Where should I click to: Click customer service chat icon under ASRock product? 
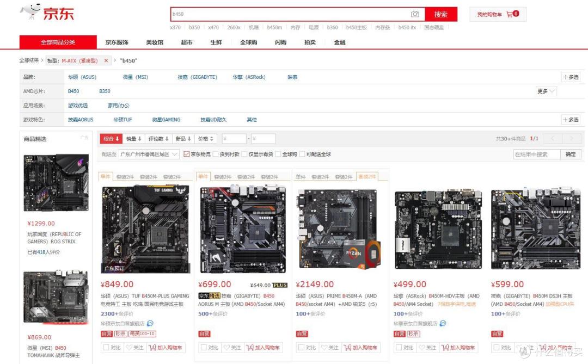[443, 323]
